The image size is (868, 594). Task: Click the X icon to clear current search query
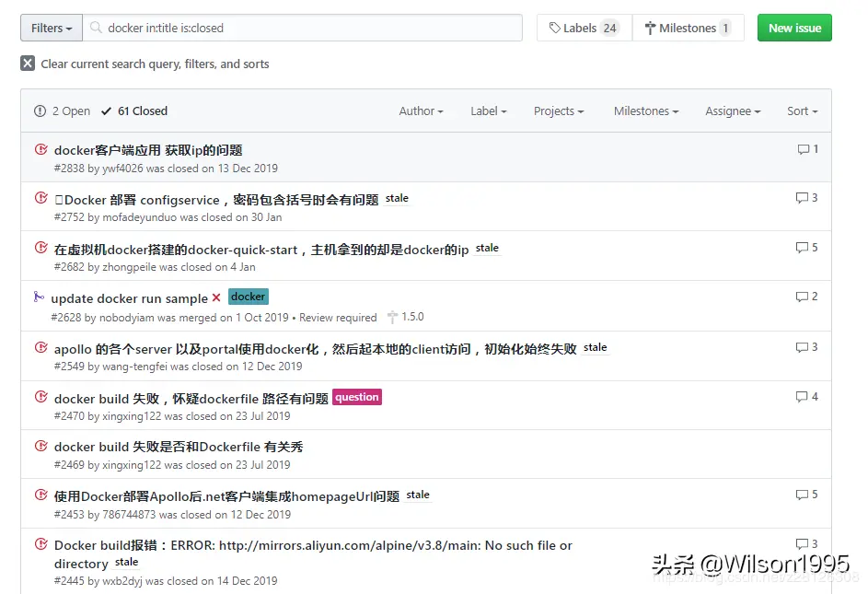point(27,64)
